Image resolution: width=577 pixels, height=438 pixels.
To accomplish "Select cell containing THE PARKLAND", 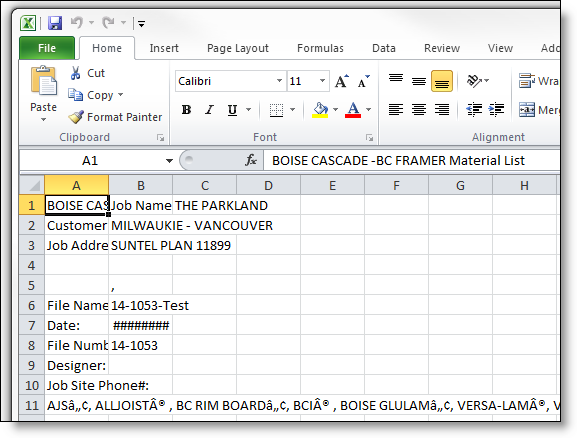I will coord(205,205).
